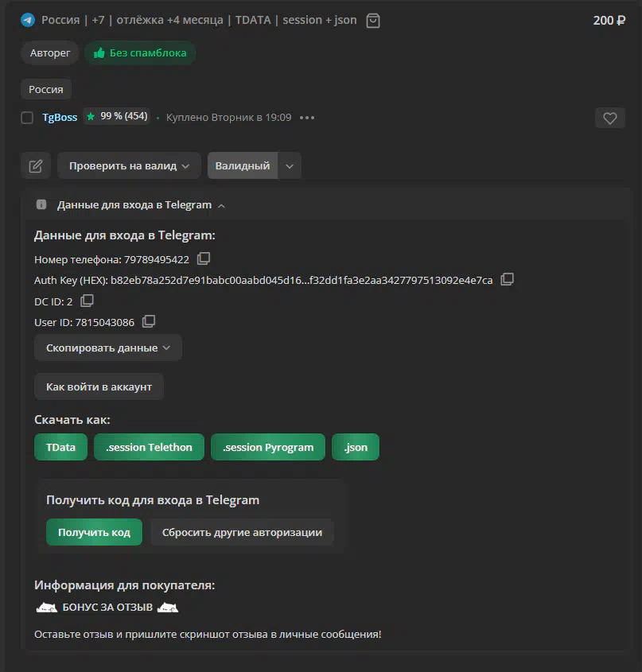Copy the phone number 79789495422
The height and width of the screenshot is (672, 642).
pos(204,258)
